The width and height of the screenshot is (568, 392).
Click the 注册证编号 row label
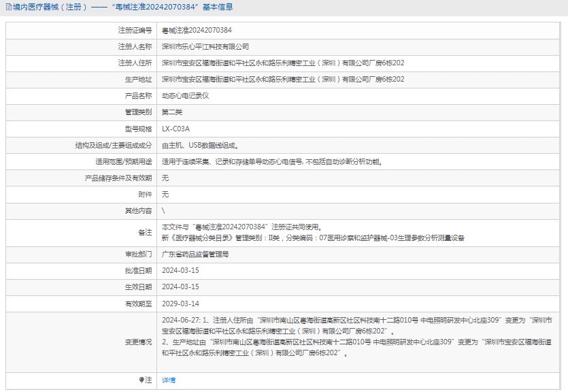pos(135,31)
